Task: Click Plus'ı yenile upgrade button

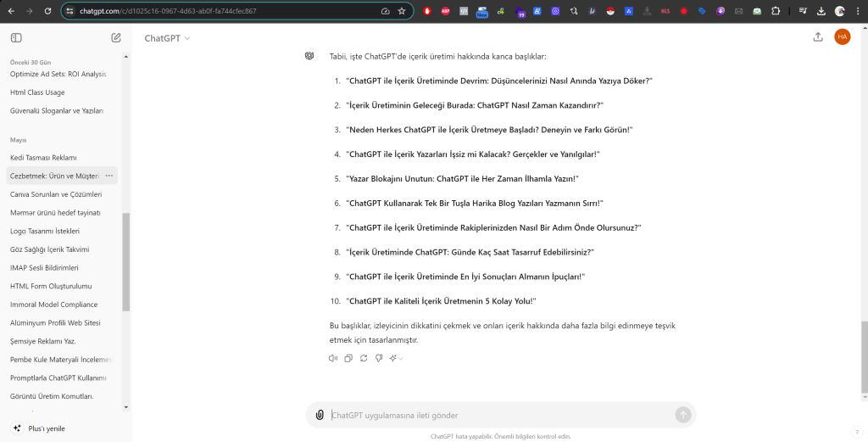Action: (47, 428)
